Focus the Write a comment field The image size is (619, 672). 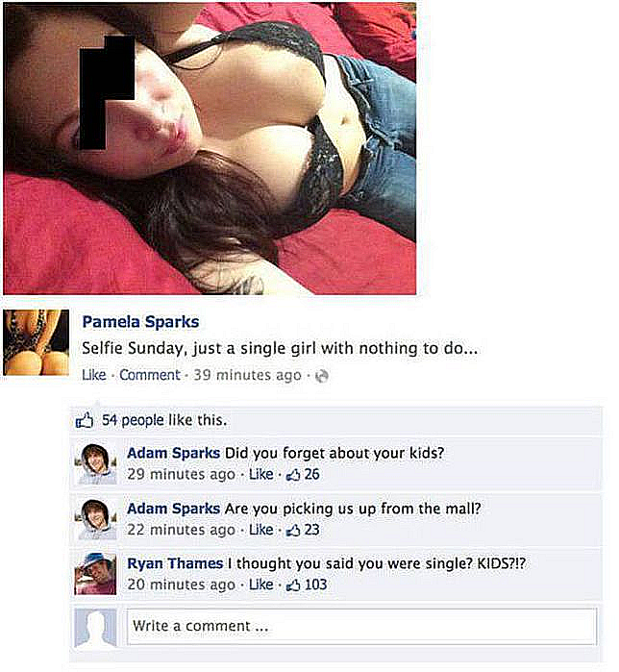pyautogui.click(x=361, y=627)
